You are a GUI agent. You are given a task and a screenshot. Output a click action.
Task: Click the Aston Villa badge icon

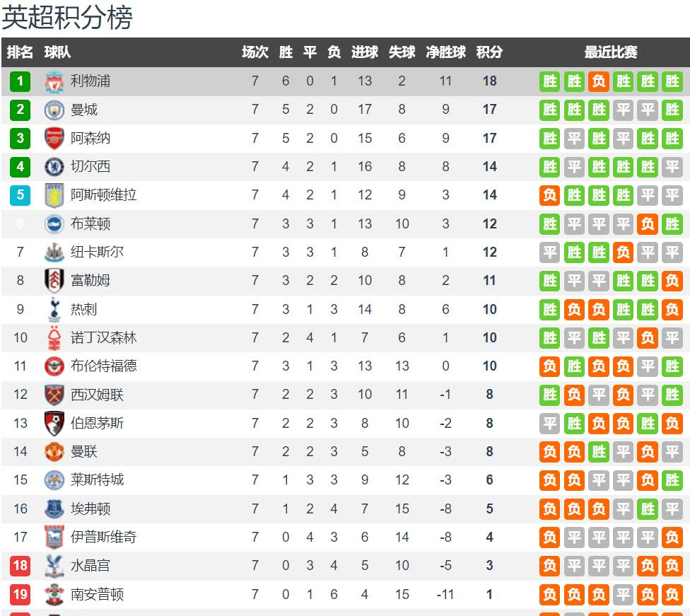pyautogui.click(x=54, y=195)
